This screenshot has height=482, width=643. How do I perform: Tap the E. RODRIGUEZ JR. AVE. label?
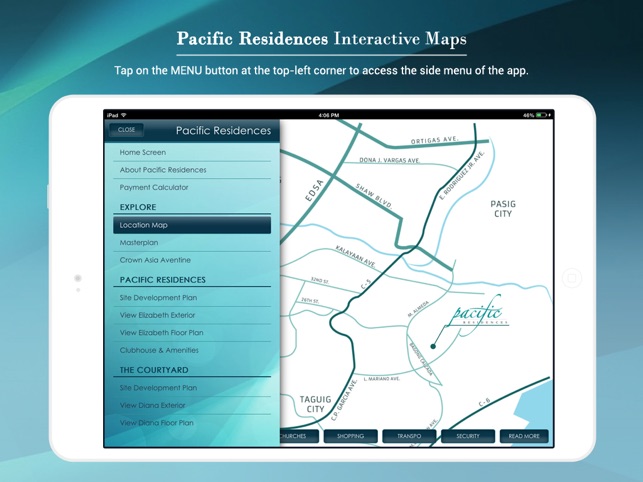click(462, 175)
